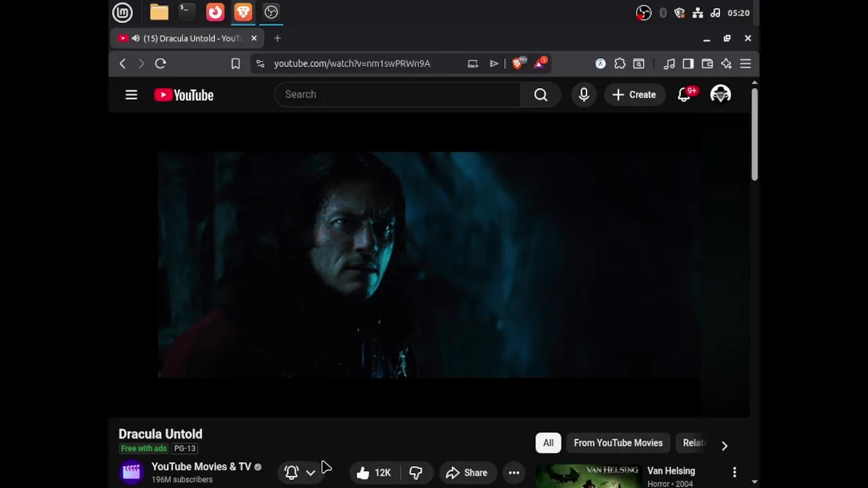
Task: Open the extensions puzzle menu
Action: 620,64
